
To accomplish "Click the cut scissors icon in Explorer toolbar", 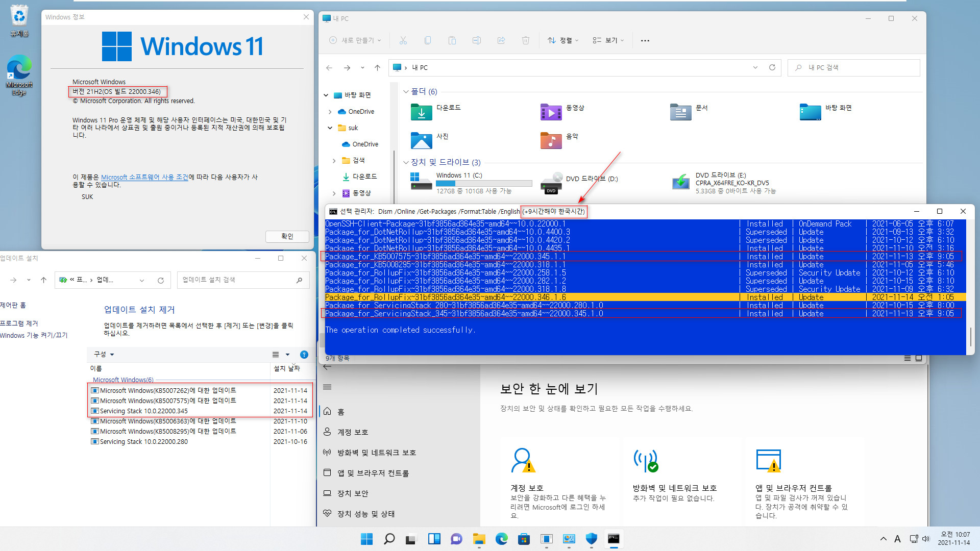I will 403,40.
